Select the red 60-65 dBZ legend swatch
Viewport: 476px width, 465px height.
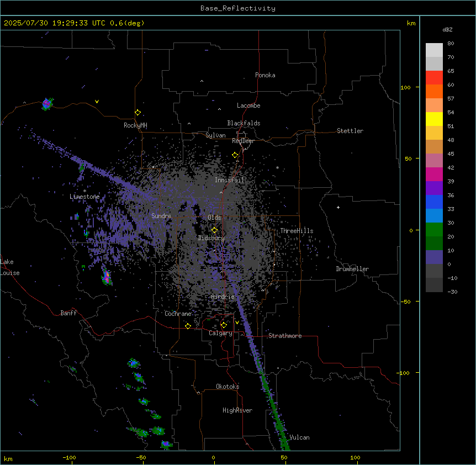click(x=434, y=78)
